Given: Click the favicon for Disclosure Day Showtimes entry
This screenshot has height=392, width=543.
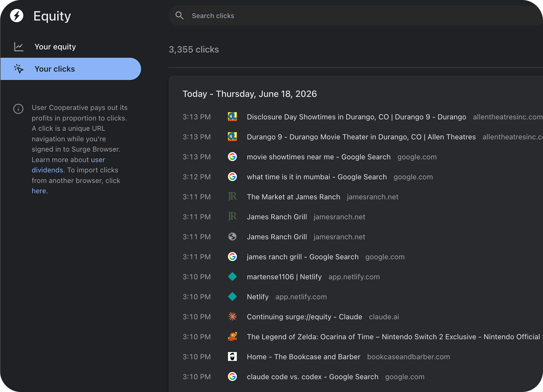Looking at the screenshot, I should tap(232, 117).
